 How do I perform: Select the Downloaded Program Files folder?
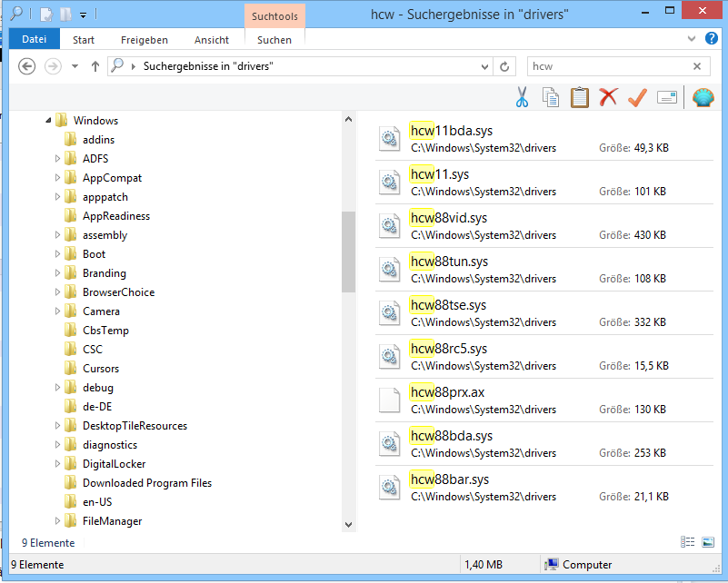point(147,483)
